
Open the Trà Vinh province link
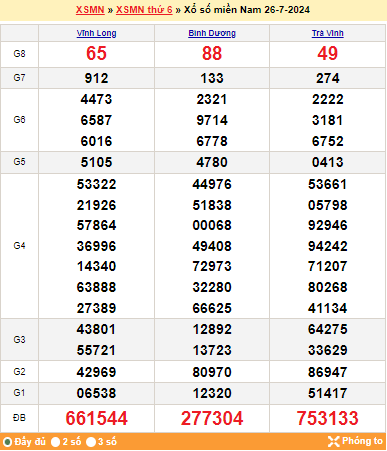pos(328,33)
